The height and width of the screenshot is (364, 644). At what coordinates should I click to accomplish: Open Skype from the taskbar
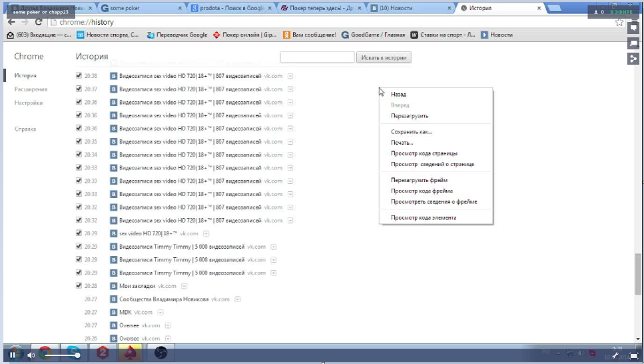tap(73, 353)
